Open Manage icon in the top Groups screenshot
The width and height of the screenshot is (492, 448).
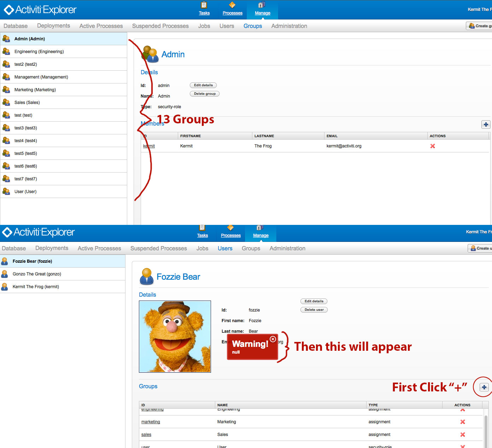[x=262, y=5]
